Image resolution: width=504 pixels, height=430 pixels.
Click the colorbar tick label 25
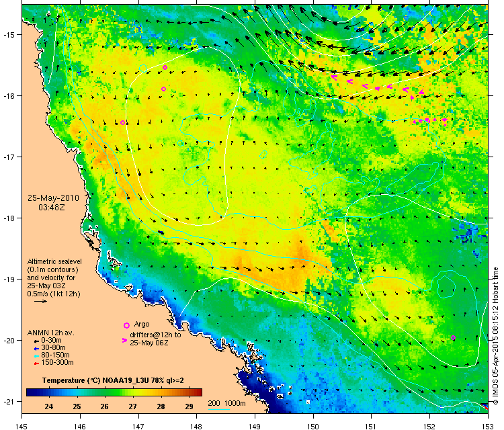[x=77, y=407]
